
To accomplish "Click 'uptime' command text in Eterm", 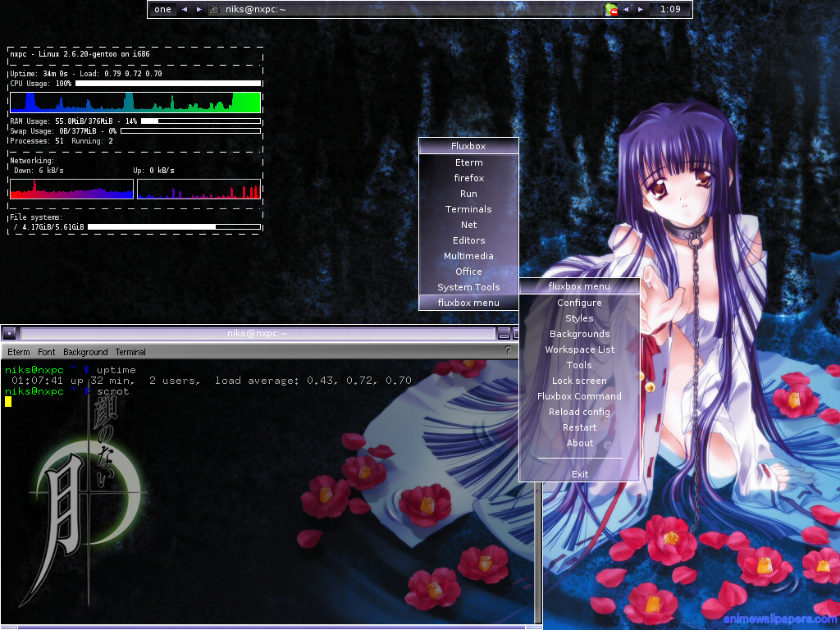I will click(116, 370).
